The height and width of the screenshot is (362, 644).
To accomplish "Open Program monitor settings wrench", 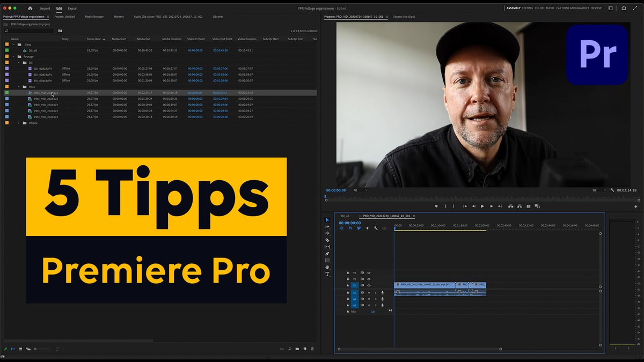I will 612,190.
